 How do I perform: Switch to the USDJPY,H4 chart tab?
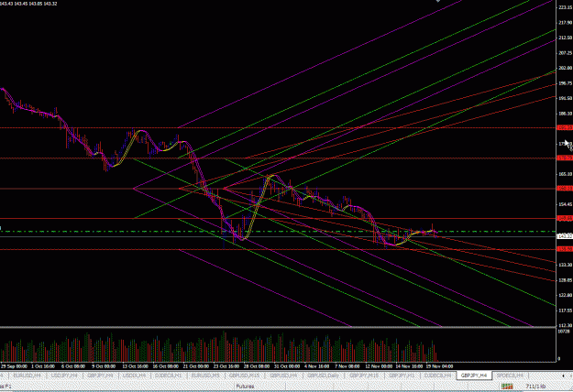pyautogui.click(x=63, y=376)
